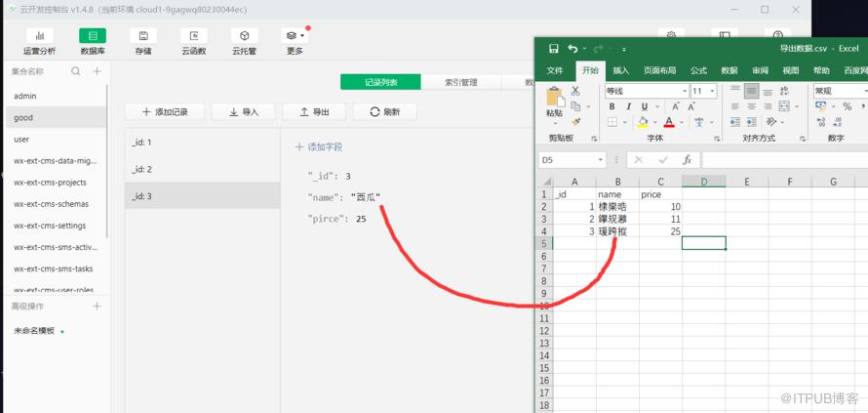
Task: Add a new 高级操作 template
Action: coord(97,306)
